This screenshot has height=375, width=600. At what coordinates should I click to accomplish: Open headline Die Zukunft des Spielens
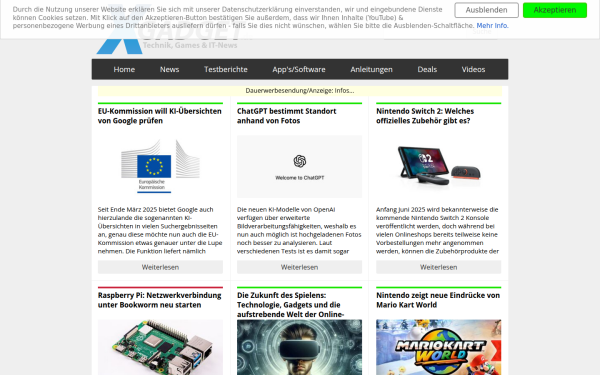[x=290, y=305]
